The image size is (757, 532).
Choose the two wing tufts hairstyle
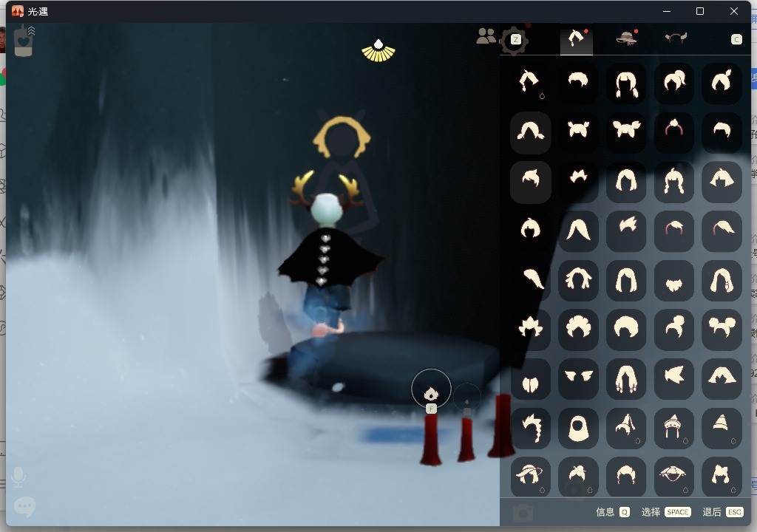(x=578, y=378)
